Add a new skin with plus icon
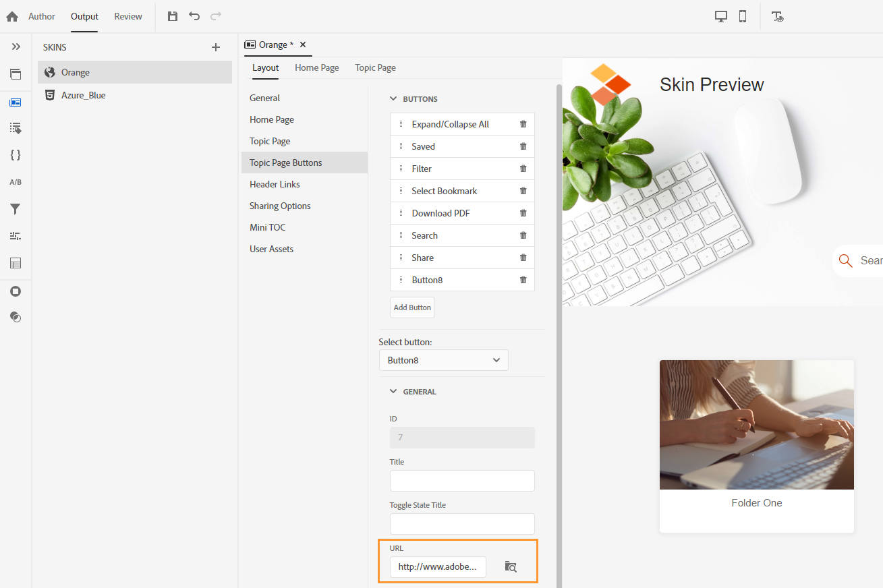The image size is (883, 588). (216, 47)
